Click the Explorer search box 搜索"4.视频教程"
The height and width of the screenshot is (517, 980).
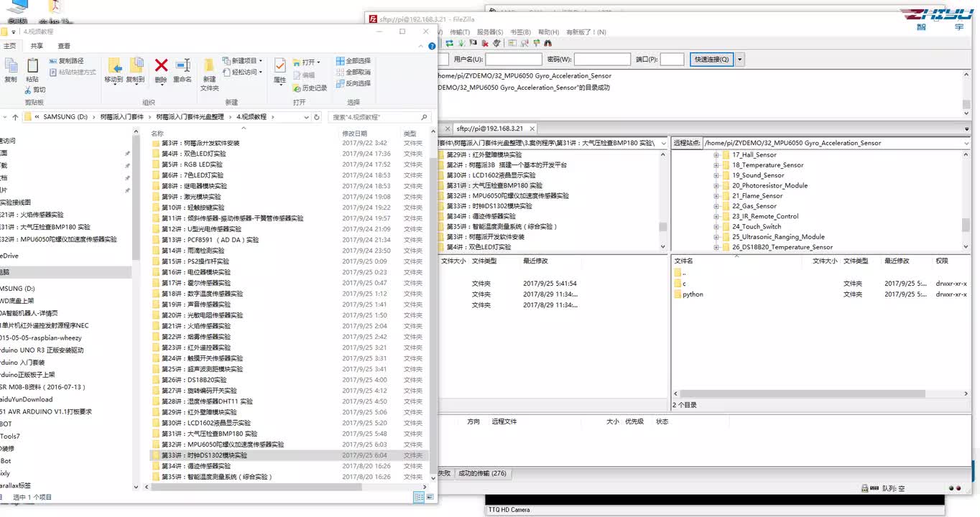(382, 116)
